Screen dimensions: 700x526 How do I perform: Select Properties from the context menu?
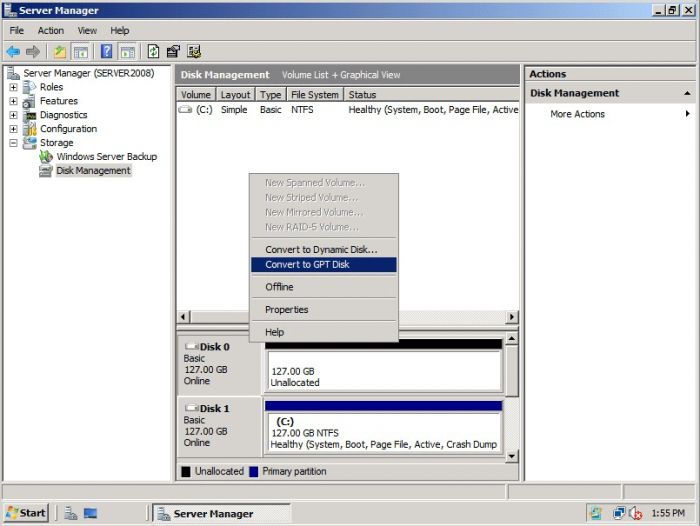click(324, 309)
